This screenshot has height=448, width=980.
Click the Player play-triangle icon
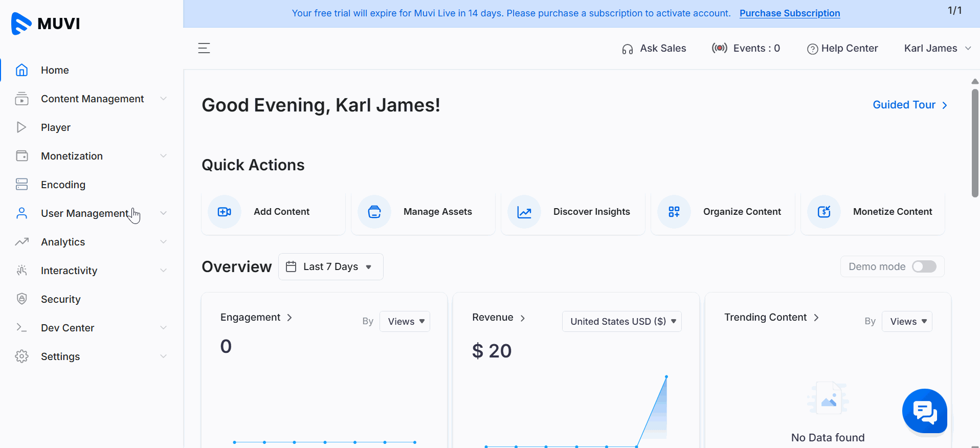(x=21, y=127)
